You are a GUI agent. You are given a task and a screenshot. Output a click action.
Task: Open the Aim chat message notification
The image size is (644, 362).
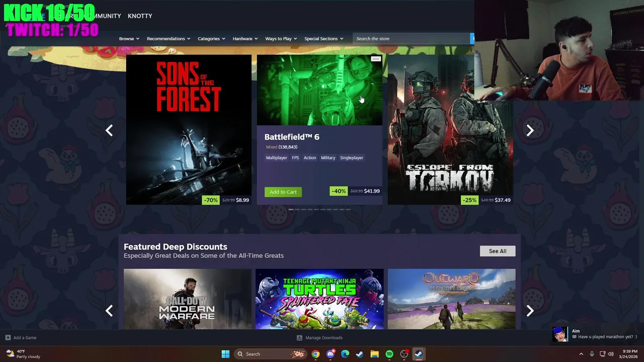[x=597, y=334]
